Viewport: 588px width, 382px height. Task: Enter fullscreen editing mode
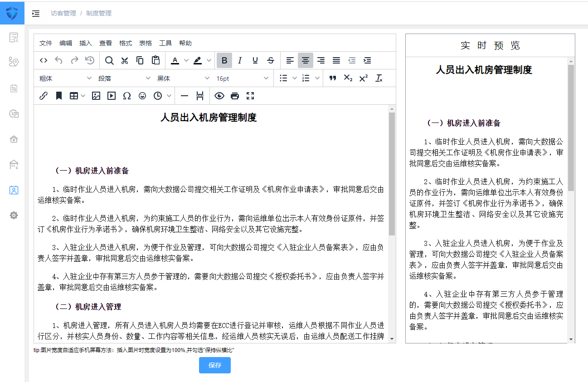coord(250,96)
